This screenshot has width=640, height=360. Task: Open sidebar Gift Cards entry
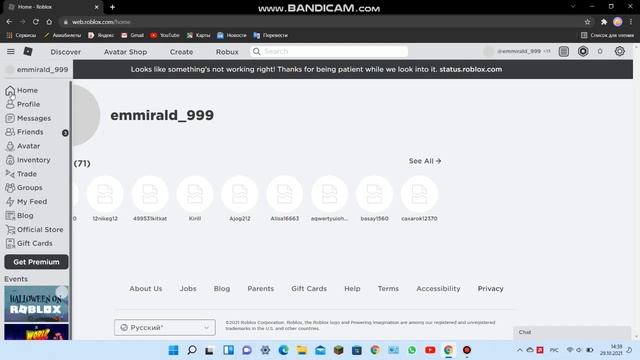click(x=29, y=243)
